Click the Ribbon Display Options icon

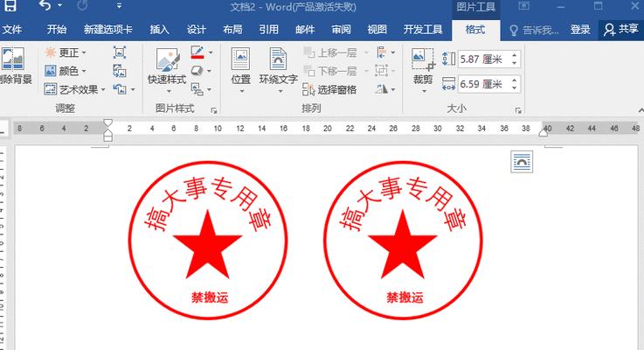click(523, 6)
